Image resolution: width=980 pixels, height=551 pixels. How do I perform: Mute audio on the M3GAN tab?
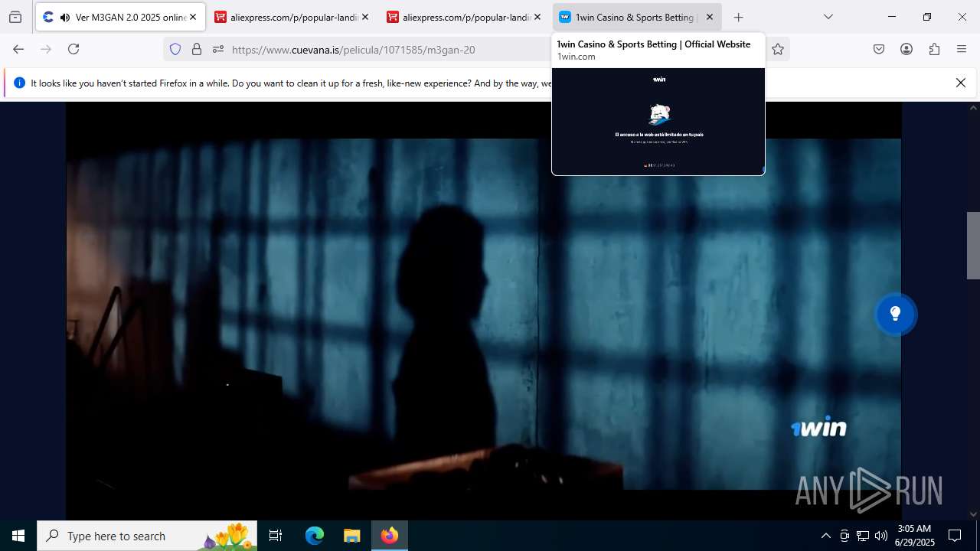point(64,17)
